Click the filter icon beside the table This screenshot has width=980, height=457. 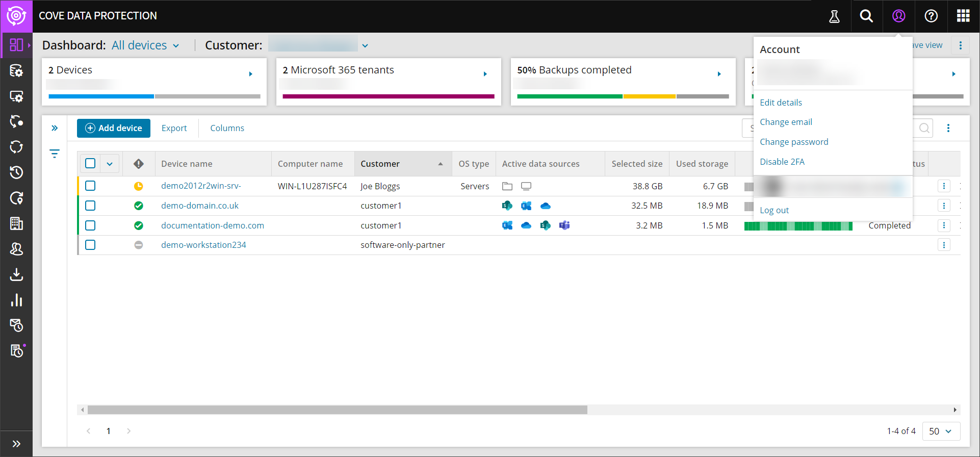55,154
